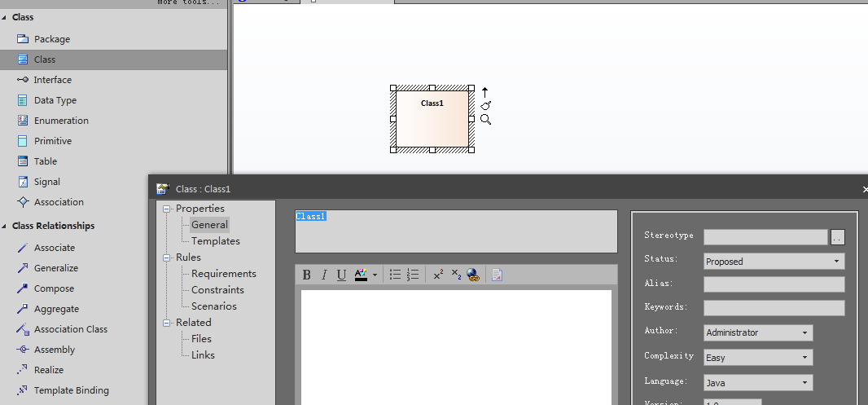This screenshot has height=405, width=868.
Task: Click the quick linker arrow beside Class1
Action: click(485, 92)
